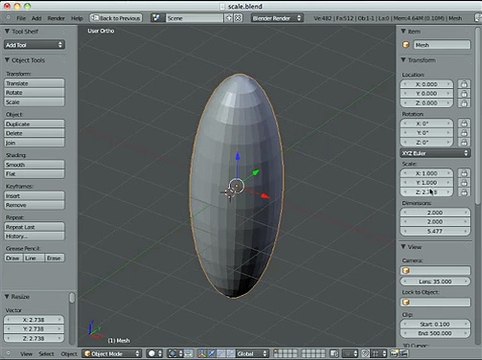Toggle the snap magnet icon
Screen dimensions: 482x360
point(366,353)
